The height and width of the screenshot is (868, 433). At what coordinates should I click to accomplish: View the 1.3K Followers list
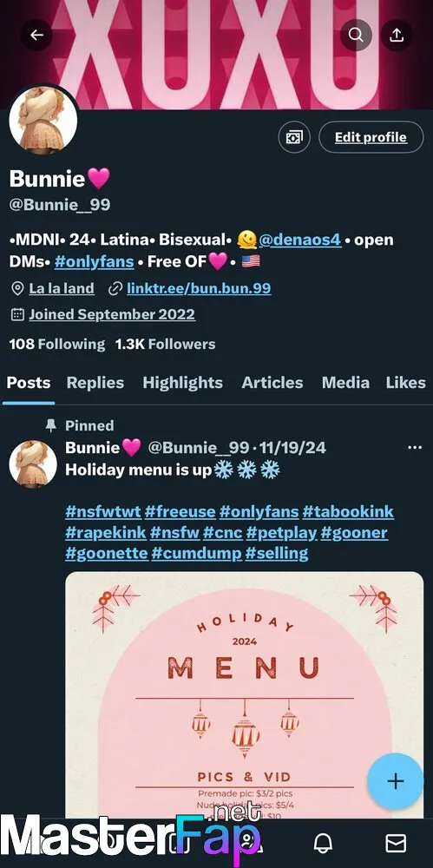(165, 345)
